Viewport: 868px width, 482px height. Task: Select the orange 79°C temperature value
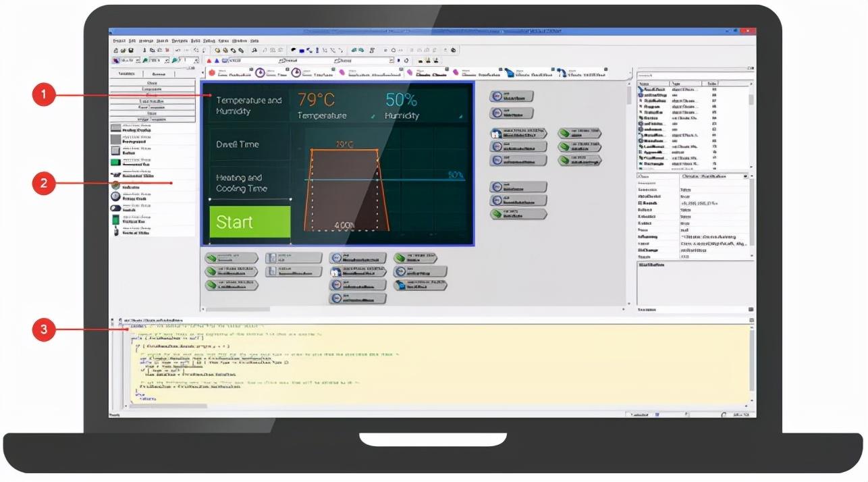(x=316, y=100)
